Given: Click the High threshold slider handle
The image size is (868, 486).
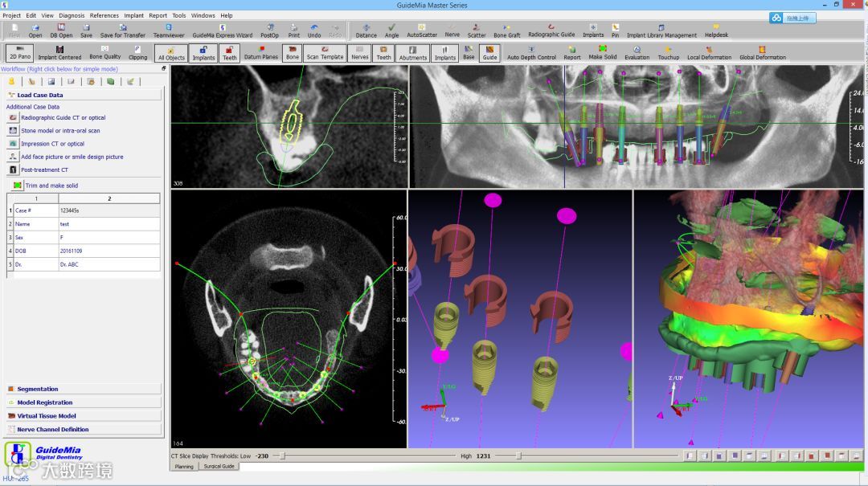Looking at the screenshot, I should [x=518, y=456].
